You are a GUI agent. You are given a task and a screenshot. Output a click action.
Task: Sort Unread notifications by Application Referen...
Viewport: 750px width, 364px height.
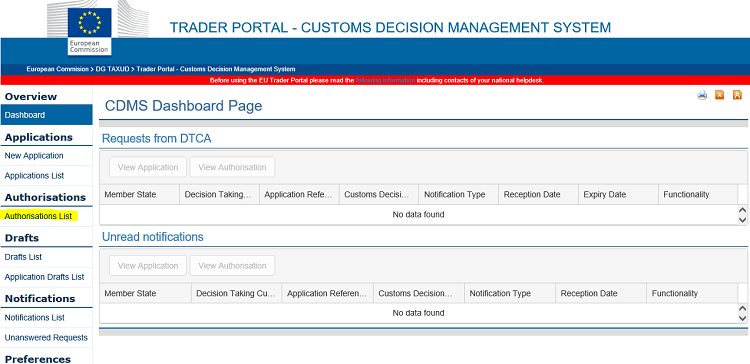click(x=328, y=293)
